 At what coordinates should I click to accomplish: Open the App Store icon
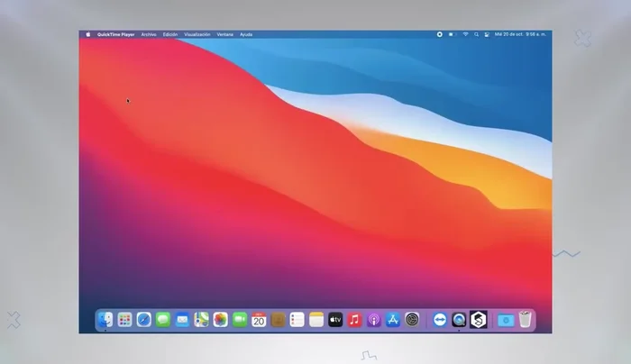[393, 320]
